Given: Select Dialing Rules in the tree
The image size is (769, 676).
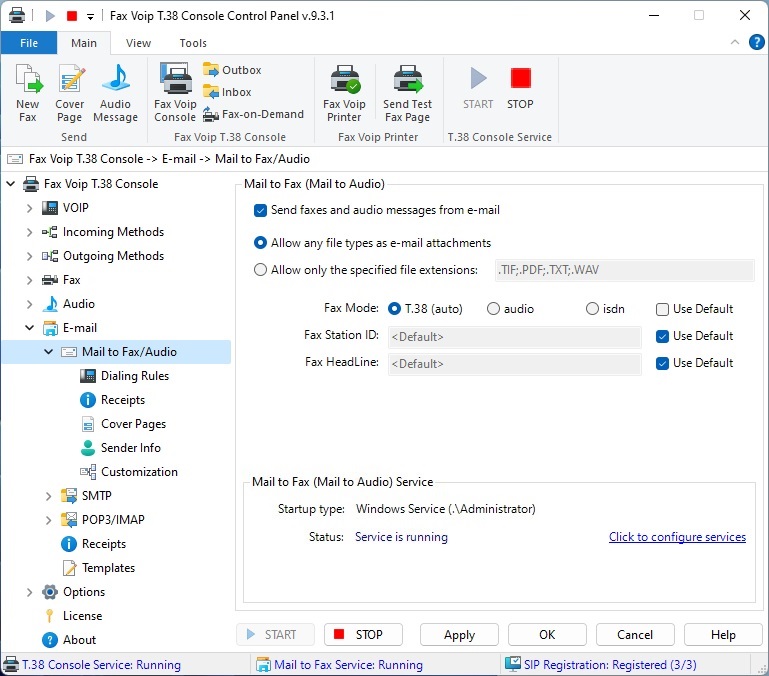Looking at the screenshot, I should coord(125,376).
